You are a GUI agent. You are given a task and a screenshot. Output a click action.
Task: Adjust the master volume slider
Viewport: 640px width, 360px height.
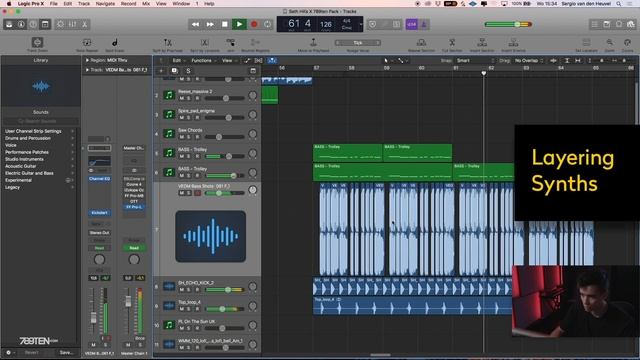coord(508,24)
